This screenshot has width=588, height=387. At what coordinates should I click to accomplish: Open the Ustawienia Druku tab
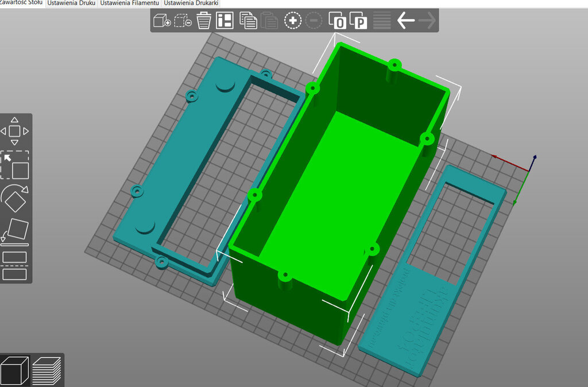71,3
